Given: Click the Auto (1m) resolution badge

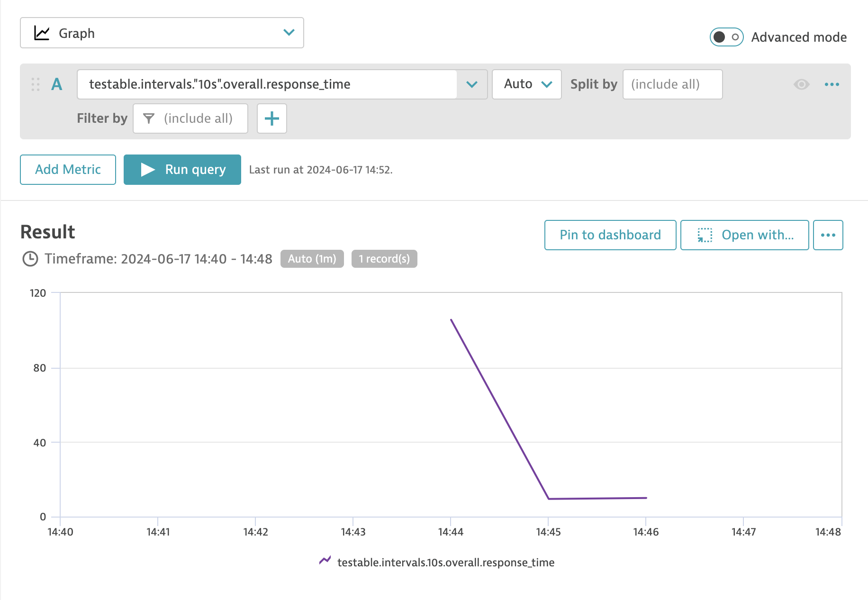Looking at the screenshot, I should 312,259.
